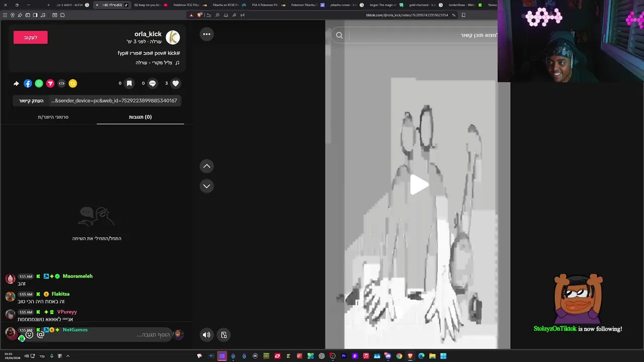Bookmark this page in the address bar
Image resolution: width=644 pixels, height=362 pixels.
tap(463, 15)
